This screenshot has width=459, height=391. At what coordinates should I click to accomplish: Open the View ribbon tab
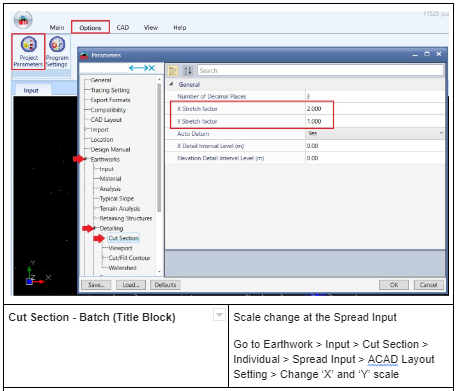(151, 28)
